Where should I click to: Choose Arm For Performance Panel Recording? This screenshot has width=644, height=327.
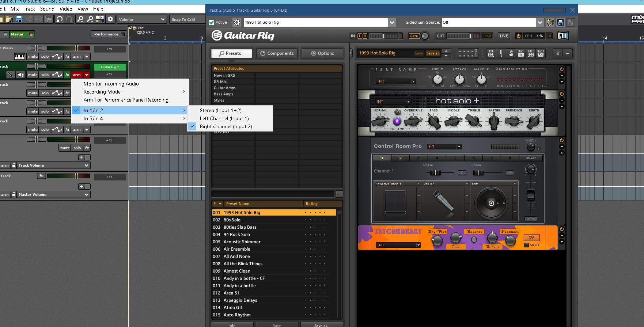(x=126, y=100)
